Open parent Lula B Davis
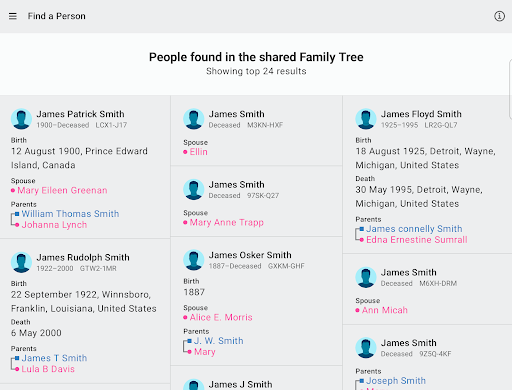The width and height of the screenshot is (512, 390). click(x=48, y=369)
